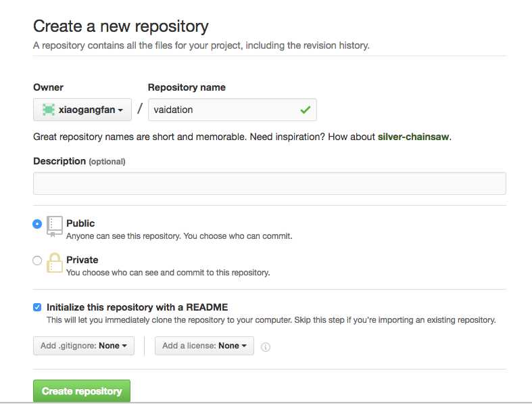Viewport: 532px width, 404px height.
Task: Uncheck the Initialize with a README checkbox
Action: point(37,307)
